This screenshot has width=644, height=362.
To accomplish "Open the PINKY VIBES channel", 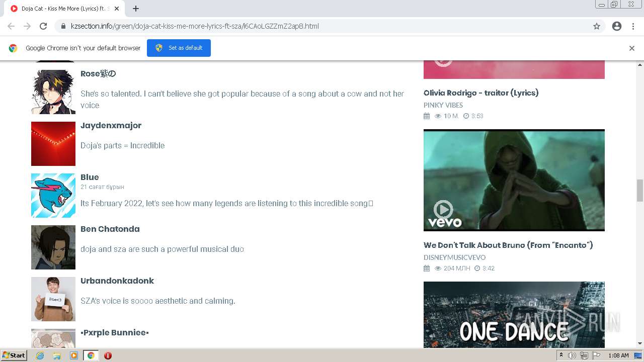I will click(443, 105).
